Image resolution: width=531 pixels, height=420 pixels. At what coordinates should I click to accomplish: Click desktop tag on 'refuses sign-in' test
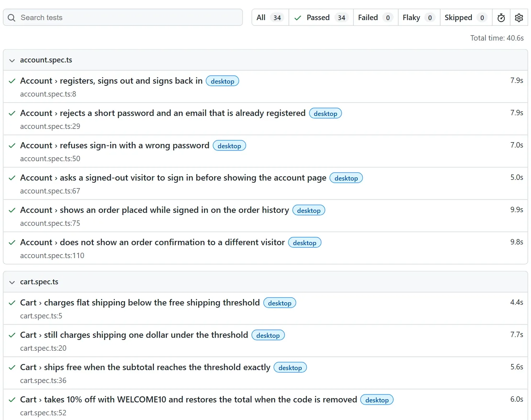pyautogui.click(x=229, y=146)
